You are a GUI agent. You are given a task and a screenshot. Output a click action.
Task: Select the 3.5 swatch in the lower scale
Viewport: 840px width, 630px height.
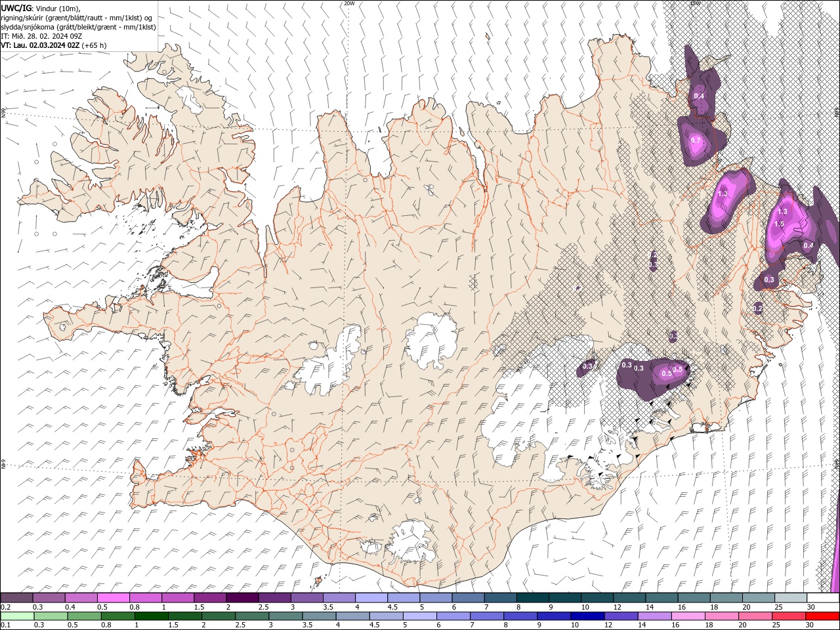coord(319,616)
